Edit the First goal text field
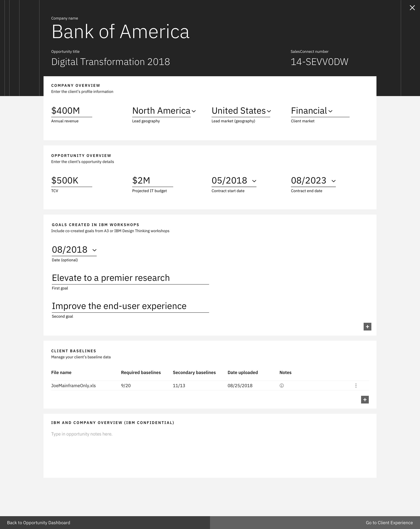This screenshot has height=529, width=420. click(x=130, y=278)
